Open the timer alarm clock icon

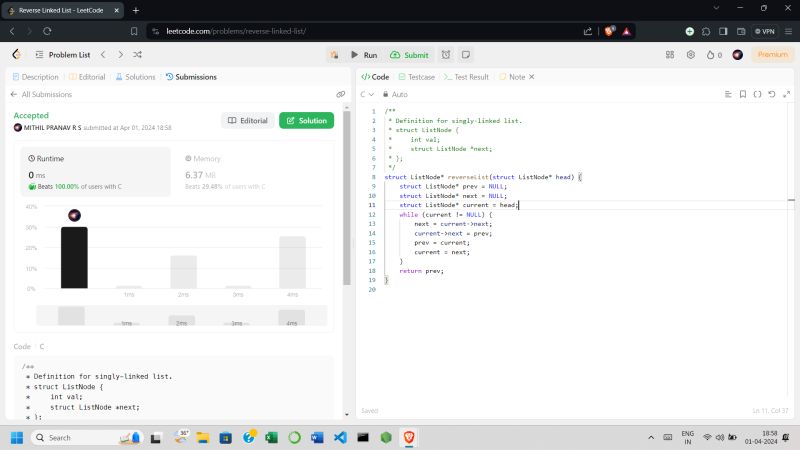point(446,55)
